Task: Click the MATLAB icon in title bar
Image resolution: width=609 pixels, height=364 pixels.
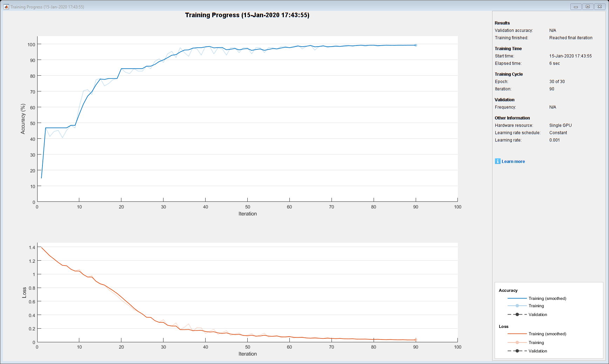Action: 6,7
